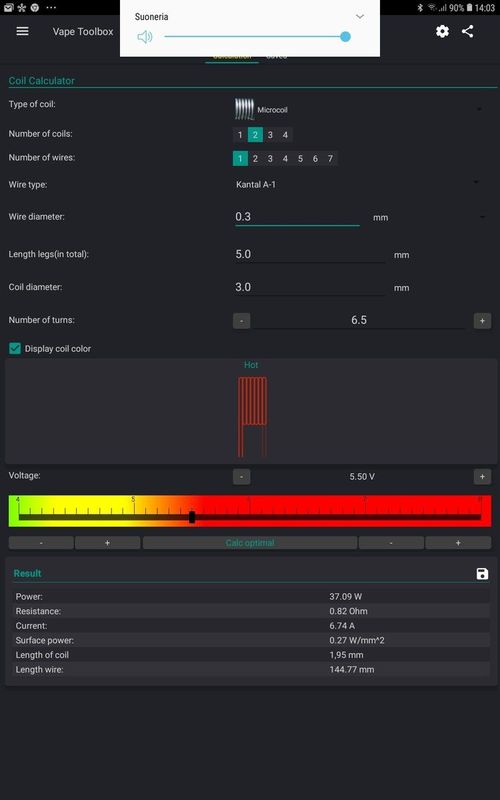
Task: Uncheck the Display coil color checkbox
Action: 15,349
